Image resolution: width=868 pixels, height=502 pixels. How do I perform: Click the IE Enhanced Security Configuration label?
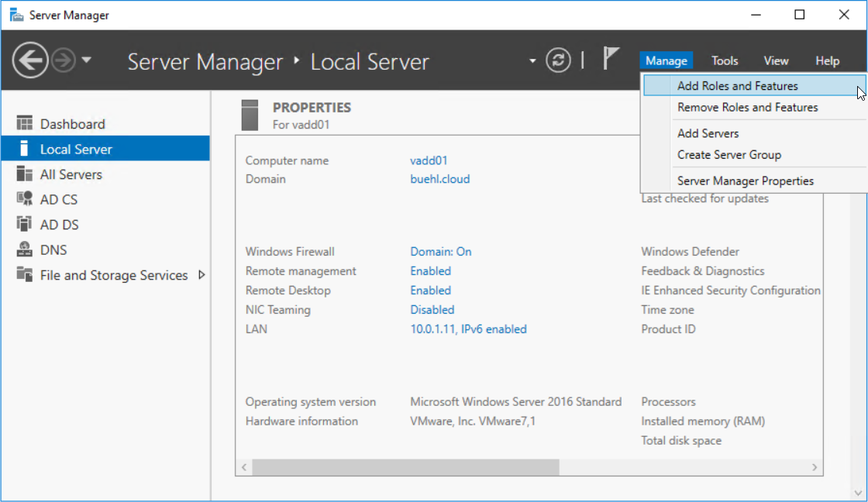[731, 291]
